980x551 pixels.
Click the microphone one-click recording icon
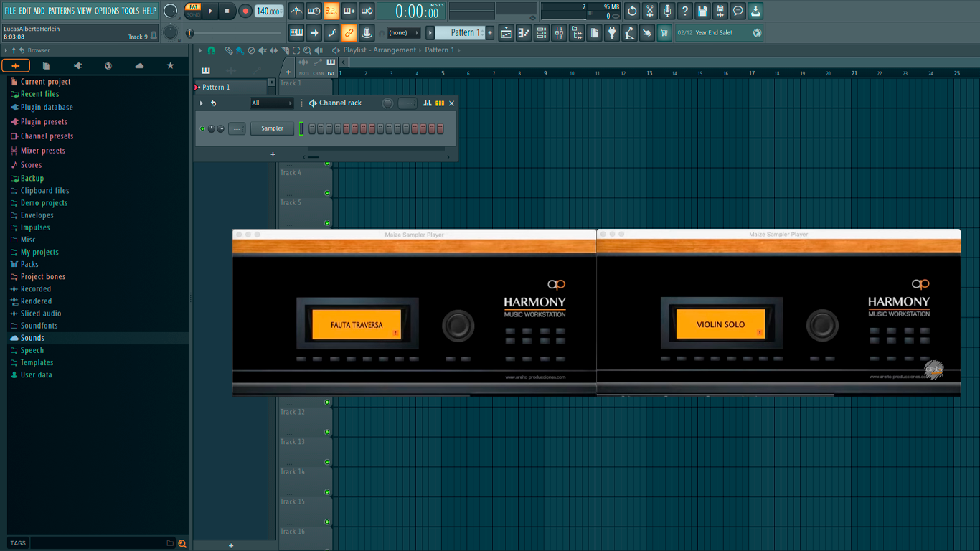click(x=667, y=11)
